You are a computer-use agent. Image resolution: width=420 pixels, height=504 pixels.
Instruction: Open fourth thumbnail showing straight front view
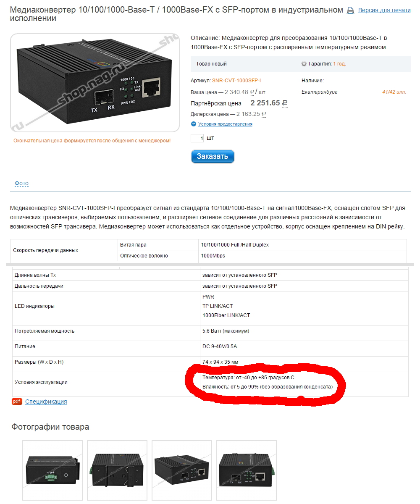[x=247, y=470]
